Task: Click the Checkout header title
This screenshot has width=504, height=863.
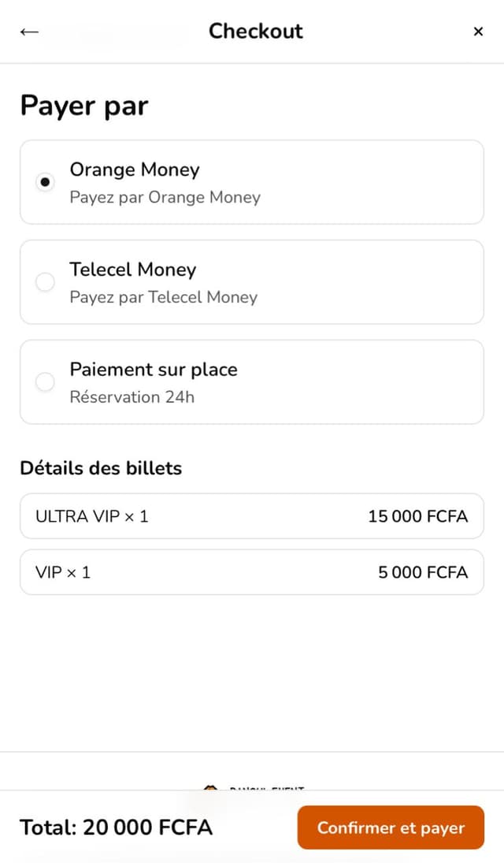Action: (255, 32)
